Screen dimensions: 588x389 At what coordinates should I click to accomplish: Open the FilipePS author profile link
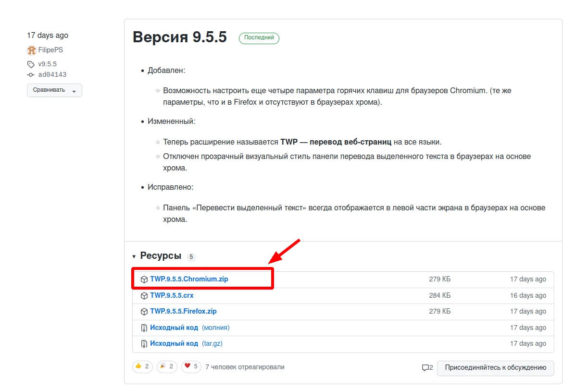point(50,50)
